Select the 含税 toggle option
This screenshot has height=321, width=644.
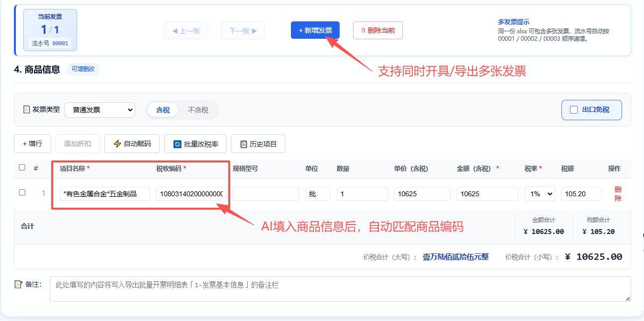click(163, 110)
